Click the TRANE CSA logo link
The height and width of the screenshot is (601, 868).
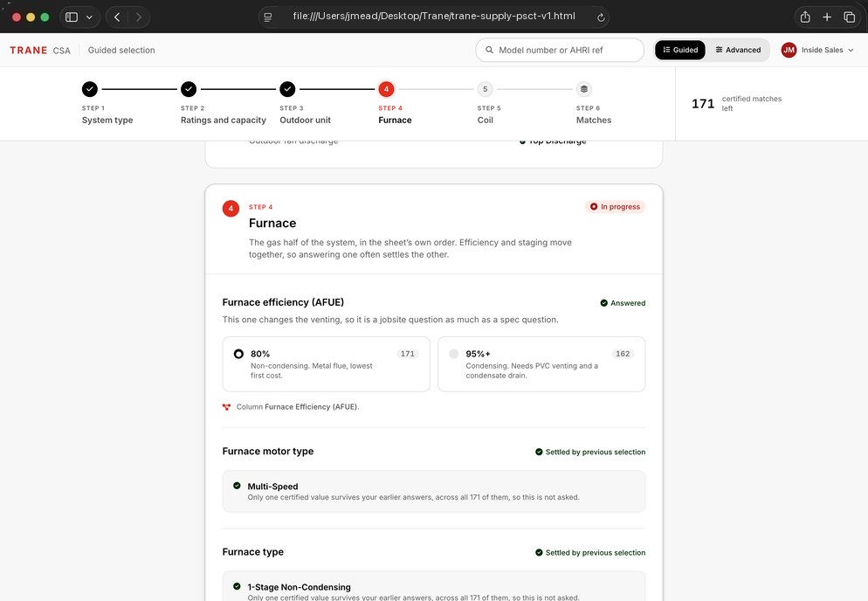40,51
